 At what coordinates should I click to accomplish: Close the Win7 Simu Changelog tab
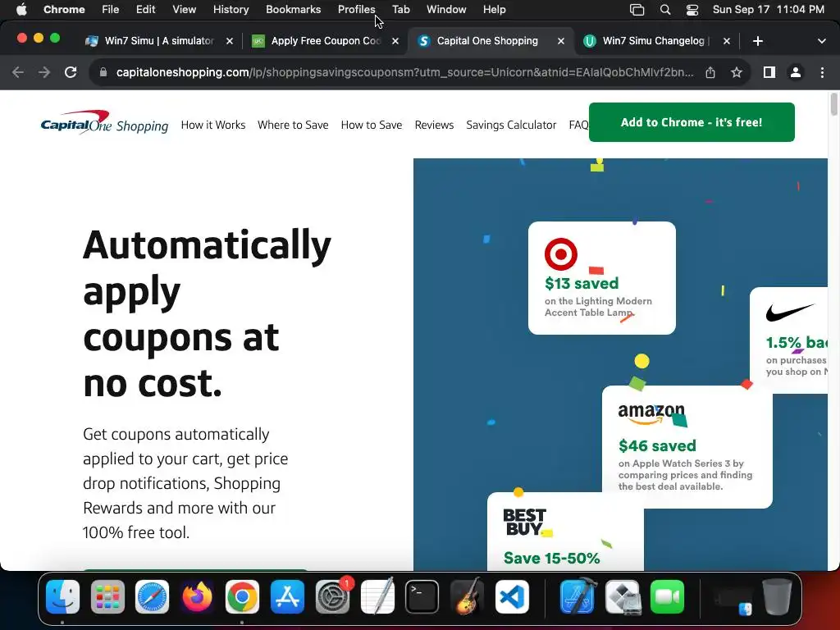[727, 41]
